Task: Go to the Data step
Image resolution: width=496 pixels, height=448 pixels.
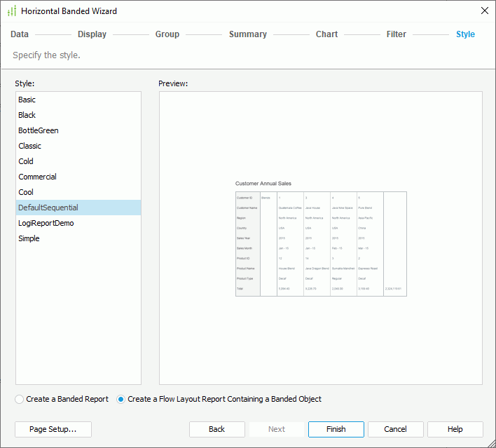Action: click(x=20, y=34)
